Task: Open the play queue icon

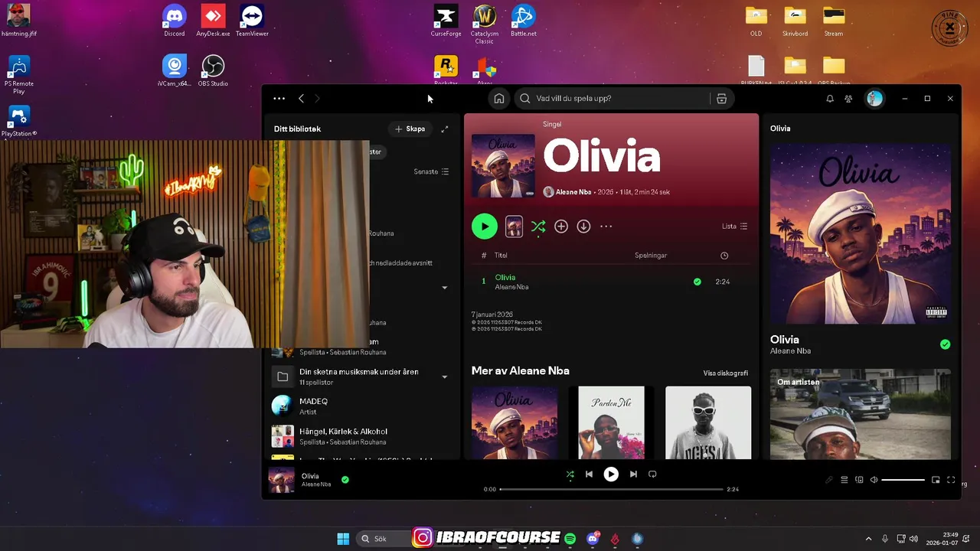Action: pos(844,480)
